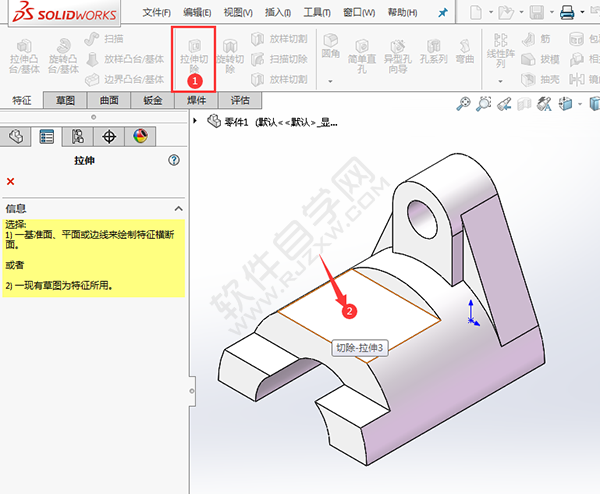Switch to the 焊件 tab
The width and height of the screenshot is (600, 494).
[x=196, y=100]
